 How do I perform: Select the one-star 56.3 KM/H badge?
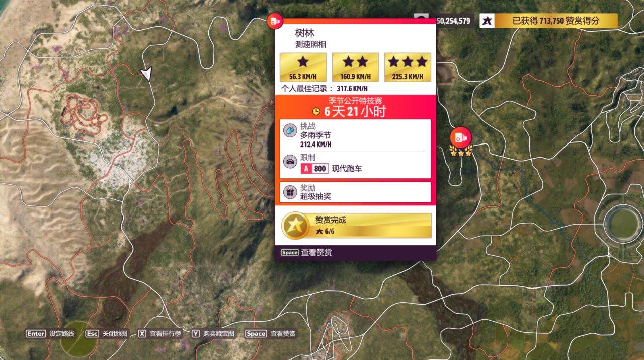pyautogui.click(x=303, y=67)
